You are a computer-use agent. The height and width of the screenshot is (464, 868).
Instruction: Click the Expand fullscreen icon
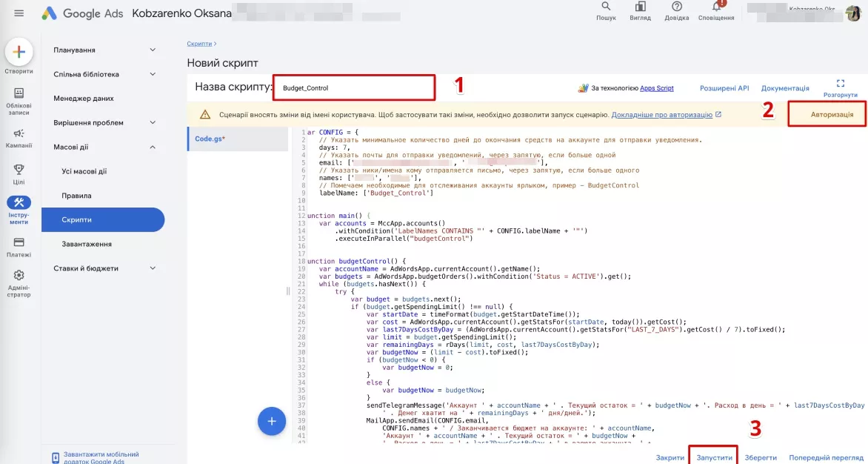[841, 84]
